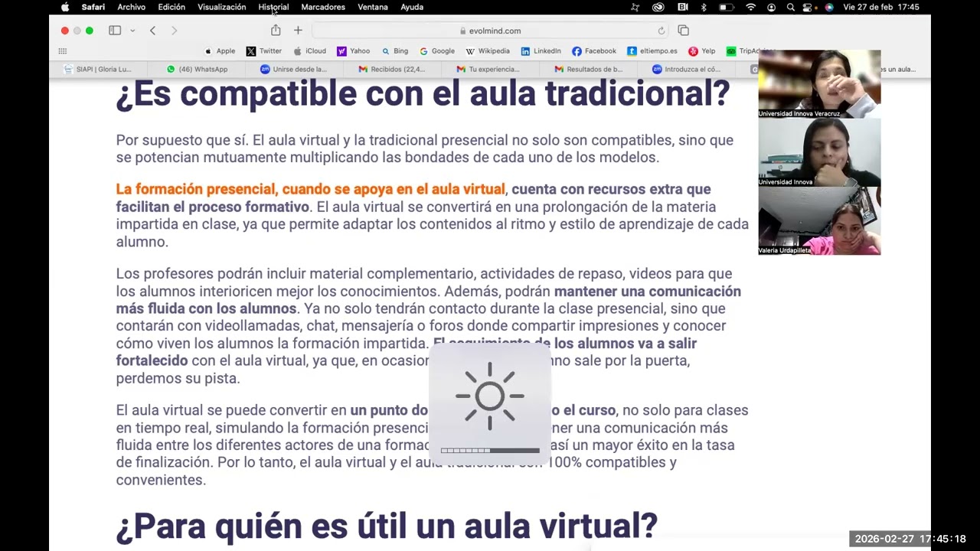The image size is (980, 551).
Task: Open the Apple bookmark
Action: [x=220, y=51]
